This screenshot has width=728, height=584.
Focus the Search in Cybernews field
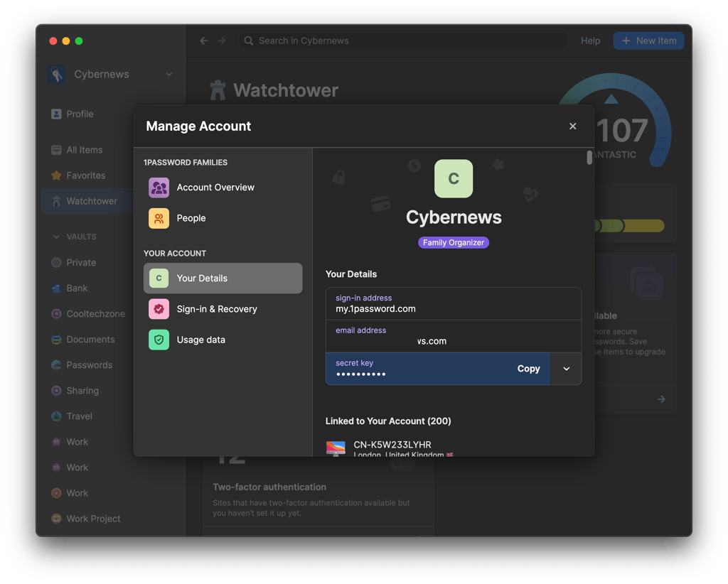pyautogui.click(x=403, y=40)
